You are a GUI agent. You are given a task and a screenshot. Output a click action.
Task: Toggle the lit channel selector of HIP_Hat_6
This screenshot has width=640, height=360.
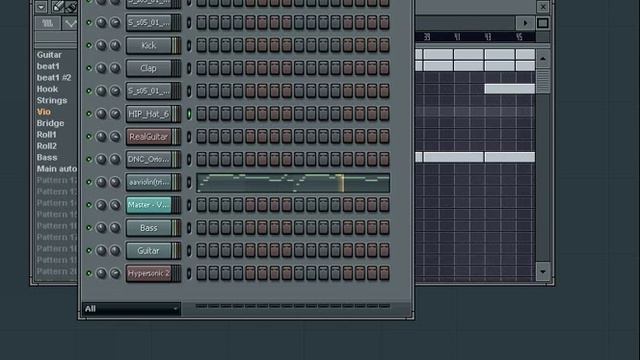pos(189,114)
